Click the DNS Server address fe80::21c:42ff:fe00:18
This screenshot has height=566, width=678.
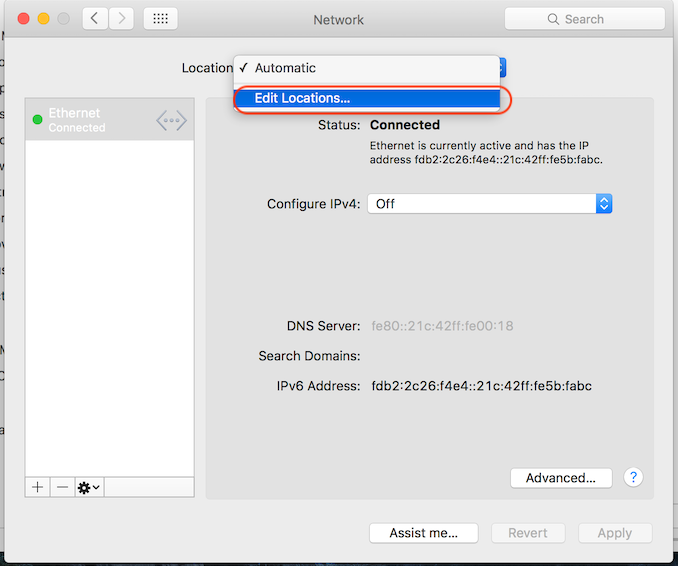442,326
